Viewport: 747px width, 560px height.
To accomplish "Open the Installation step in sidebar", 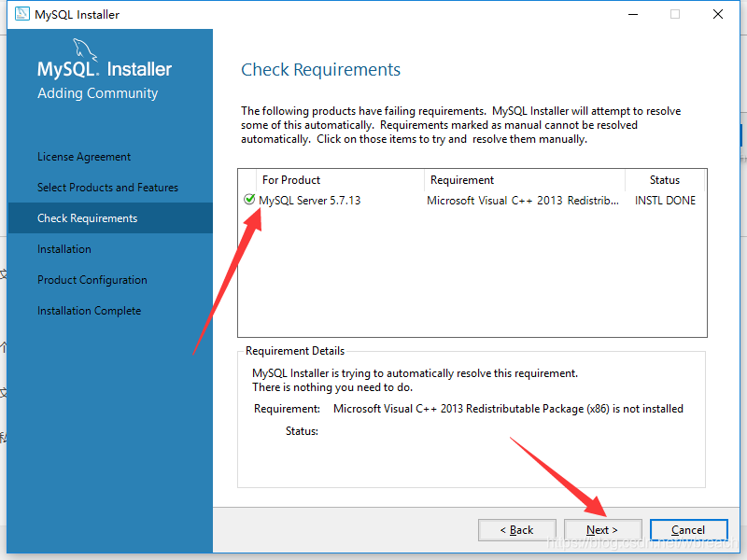I will coord(64,249).
